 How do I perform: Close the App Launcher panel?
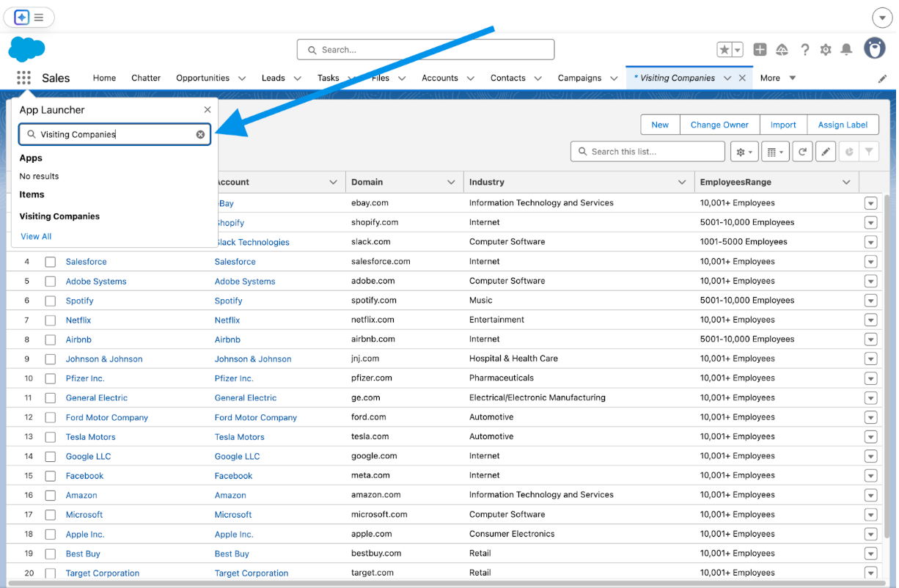(x=208, y=109)
